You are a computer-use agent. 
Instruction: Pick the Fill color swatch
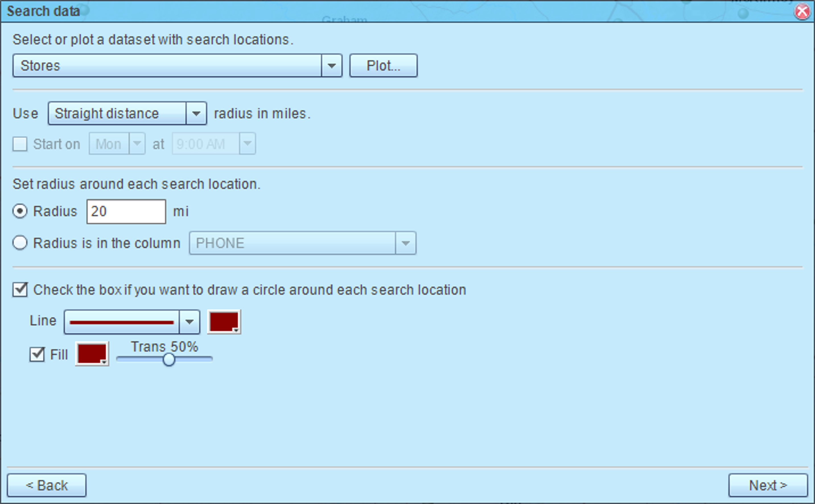[x=92, y=354]
